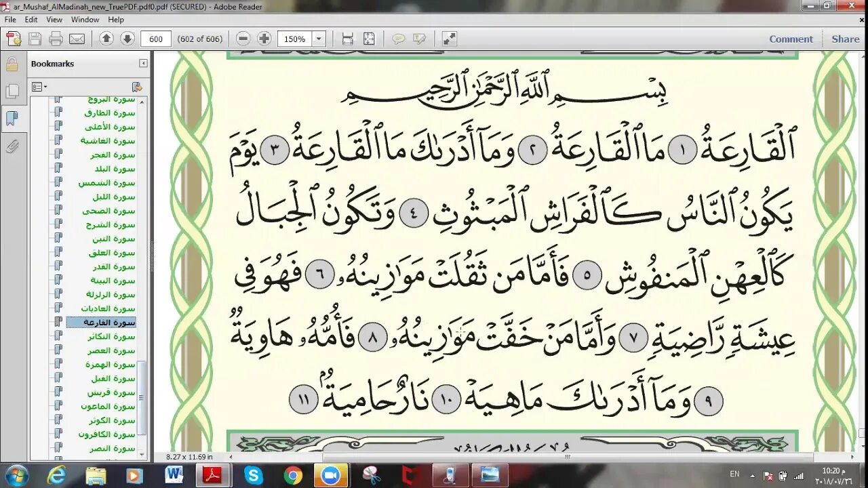Click the fit one full page icon
Viewport: 868px width, 488px height.
pyautogui.click(x=369, y=39)
